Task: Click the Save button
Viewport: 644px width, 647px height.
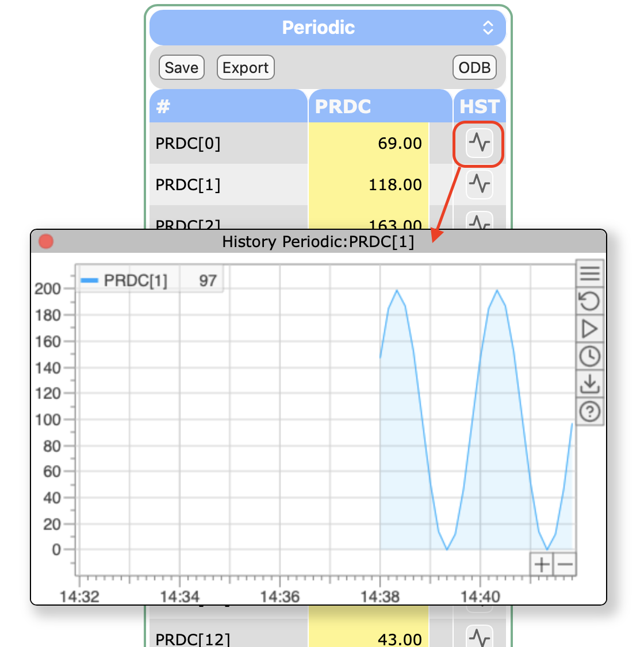Action: [181, 68]
